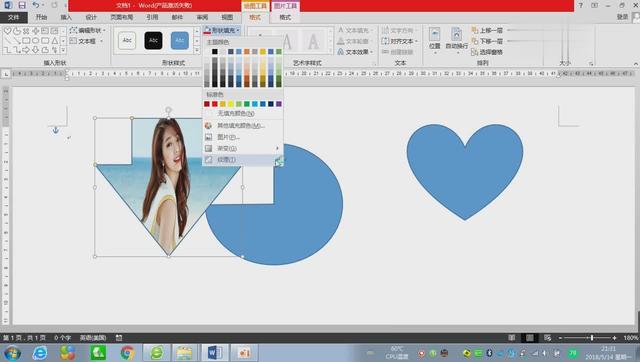Click the Undo arrow icon
This screenshot has width=640, height=362.
pyautogui.click(x=36, y=5)
